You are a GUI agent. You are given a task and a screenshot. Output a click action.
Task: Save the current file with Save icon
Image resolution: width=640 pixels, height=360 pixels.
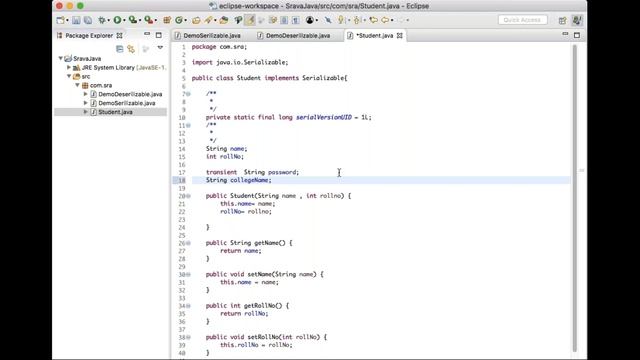point(76,20)
